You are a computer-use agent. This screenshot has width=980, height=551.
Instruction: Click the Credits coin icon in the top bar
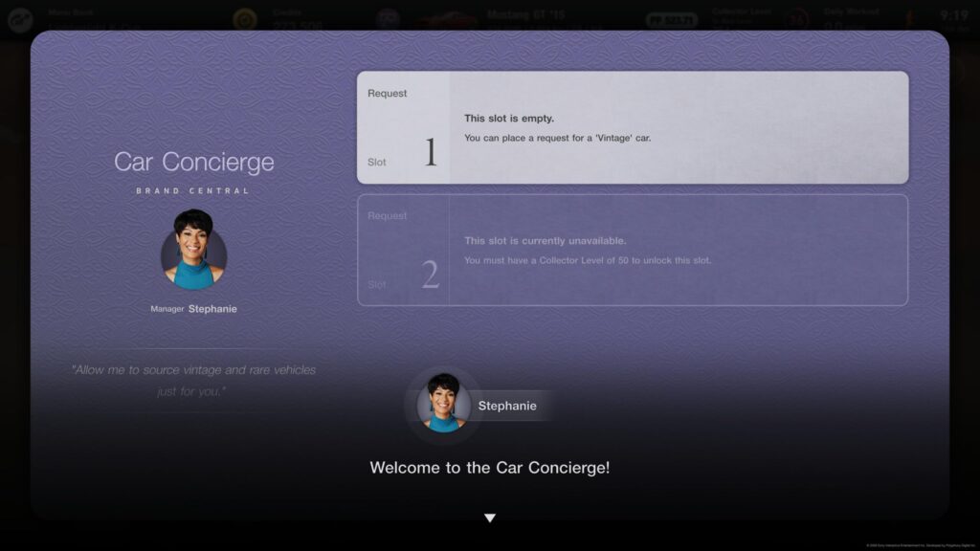[245, 19]
